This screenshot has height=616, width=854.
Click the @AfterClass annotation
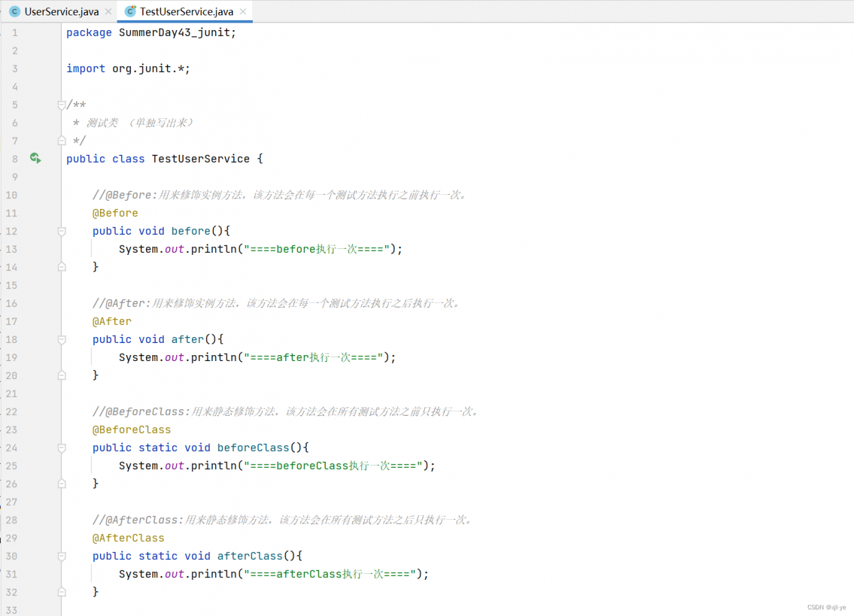point(129,537)
